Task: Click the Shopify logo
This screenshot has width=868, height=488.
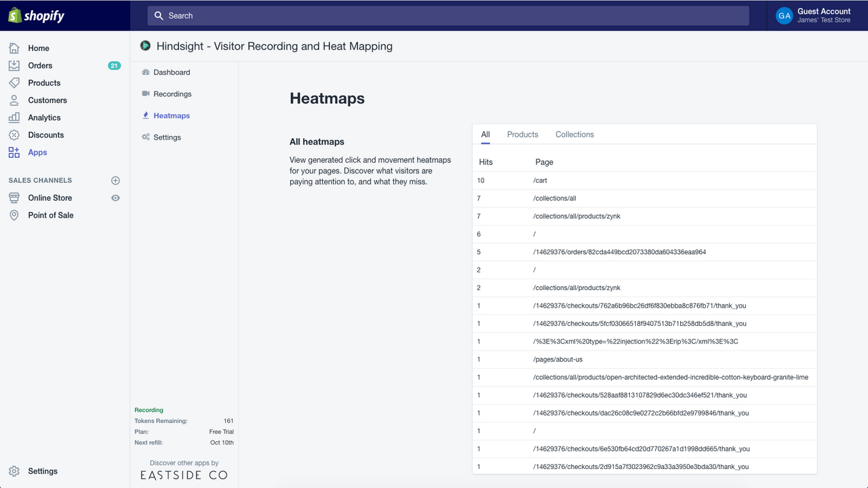Action: [37, 16]
